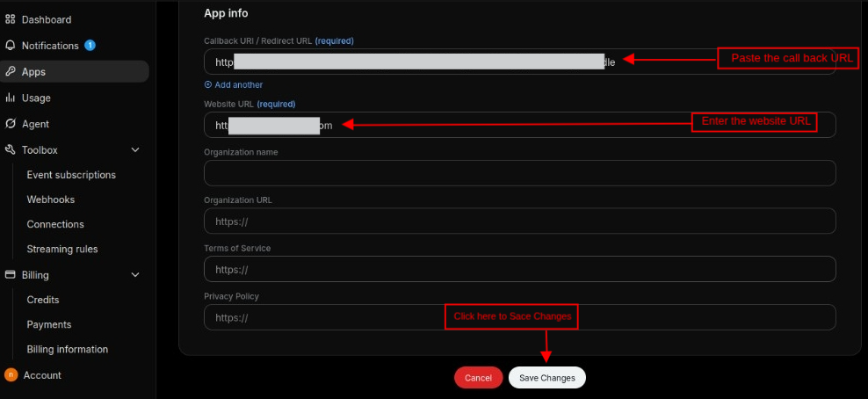Open the Dashboard page
The height and width of the screenshot is (399, 868).
click(47, 19)
